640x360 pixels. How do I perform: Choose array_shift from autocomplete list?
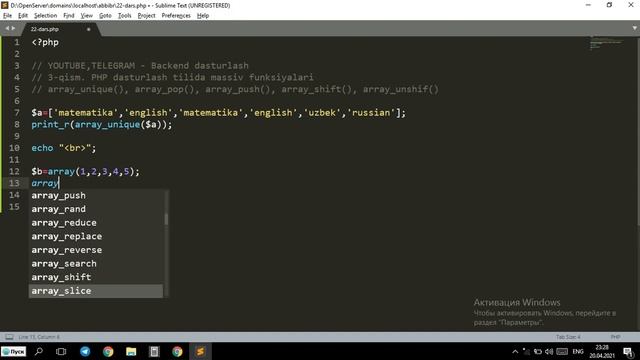(96, 277)
